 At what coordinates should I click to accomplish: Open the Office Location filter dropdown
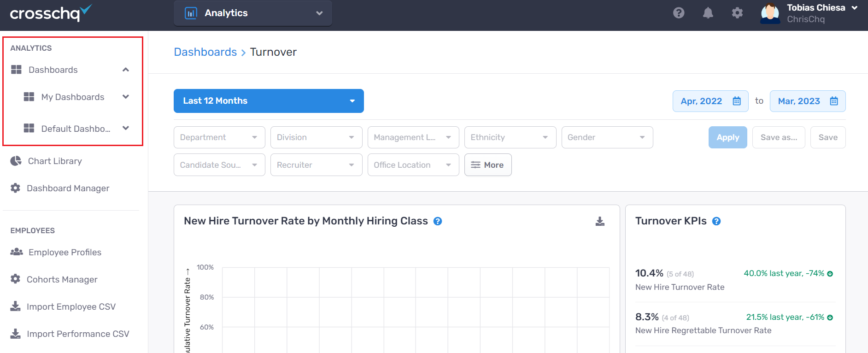[x=413, y=165]
